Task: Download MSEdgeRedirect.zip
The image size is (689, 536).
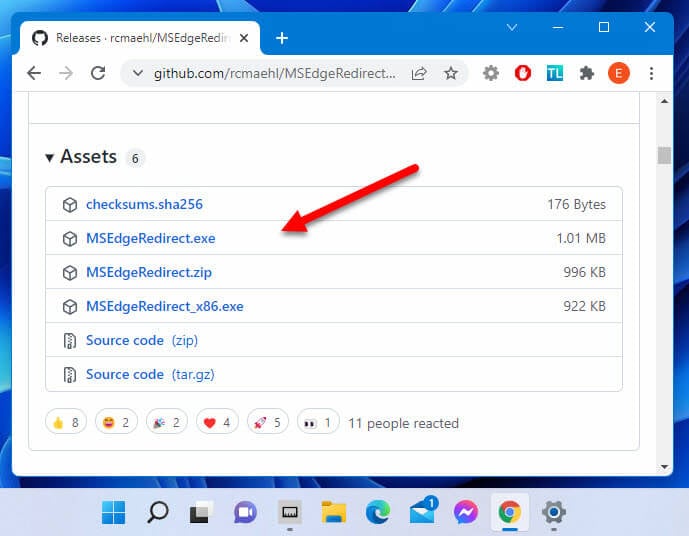Action: click(x=149, y=272)
